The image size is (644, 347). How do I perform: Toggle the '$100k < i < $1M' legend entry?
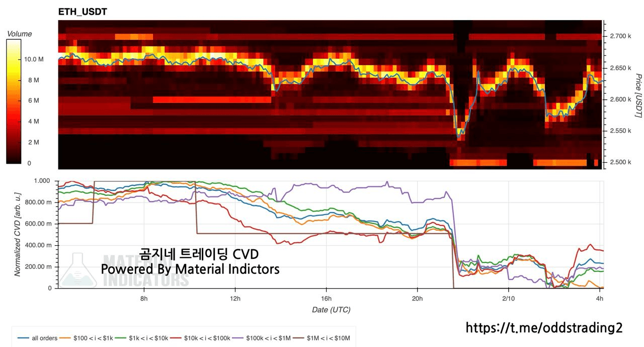(x=262, y=338)
